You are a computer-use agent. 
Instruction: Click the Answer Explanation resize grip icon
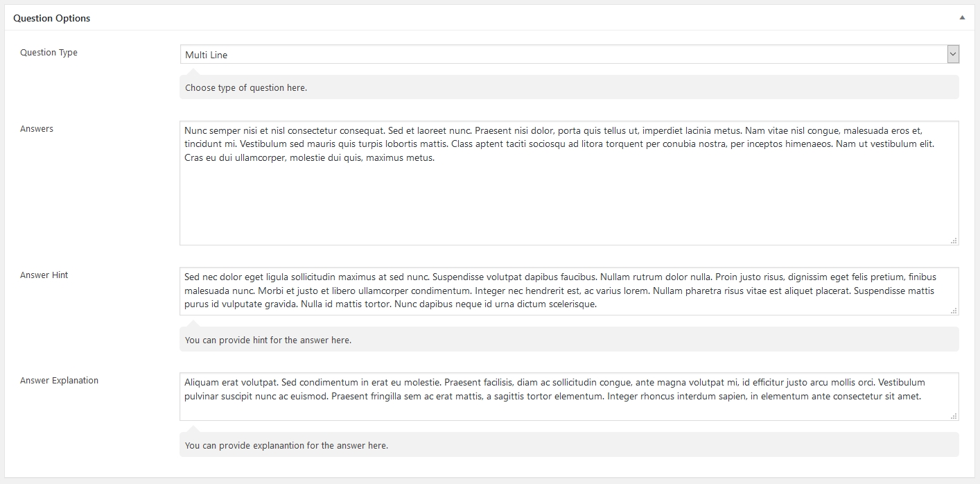[x=954, y=416]
